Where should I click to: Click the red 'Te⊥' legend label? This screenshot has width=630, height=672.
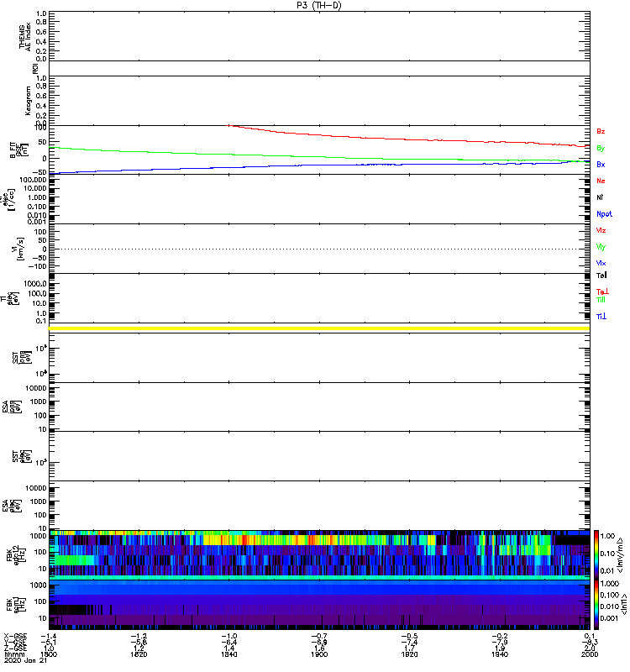point(602,291)
